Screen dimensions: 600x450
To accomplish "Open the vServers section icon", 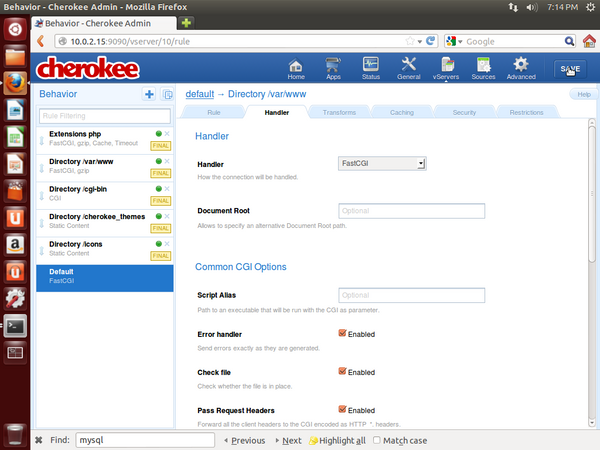I will pos(446,68).
